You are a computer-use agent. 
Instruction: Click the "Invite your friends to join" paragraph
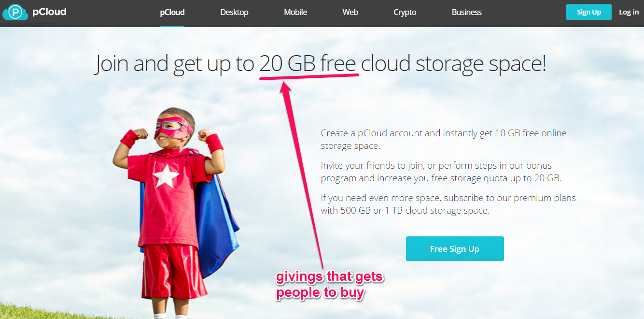(x=441, y=172)
